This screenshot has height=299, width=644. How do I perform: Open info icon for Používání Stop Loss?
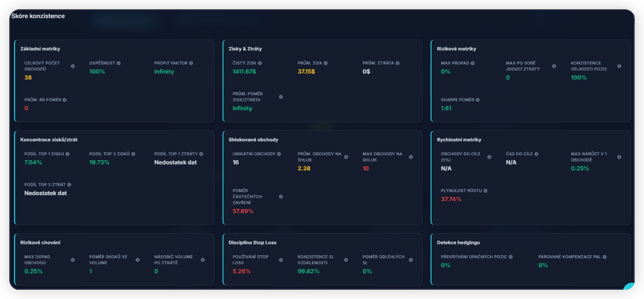(x=281, y=260)
